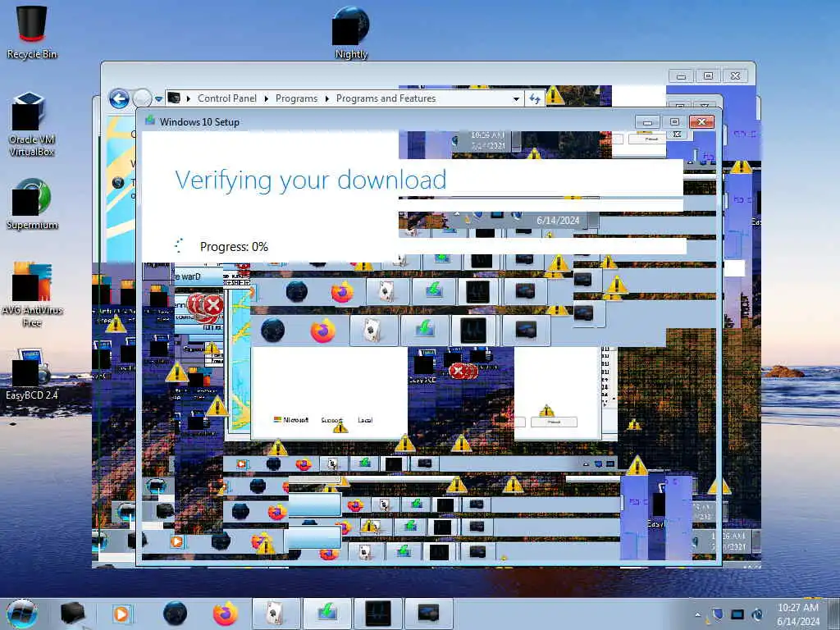Open the Supermium browser desktop icon
Viewport: 840px width, 630px height.
coord(32,204)
